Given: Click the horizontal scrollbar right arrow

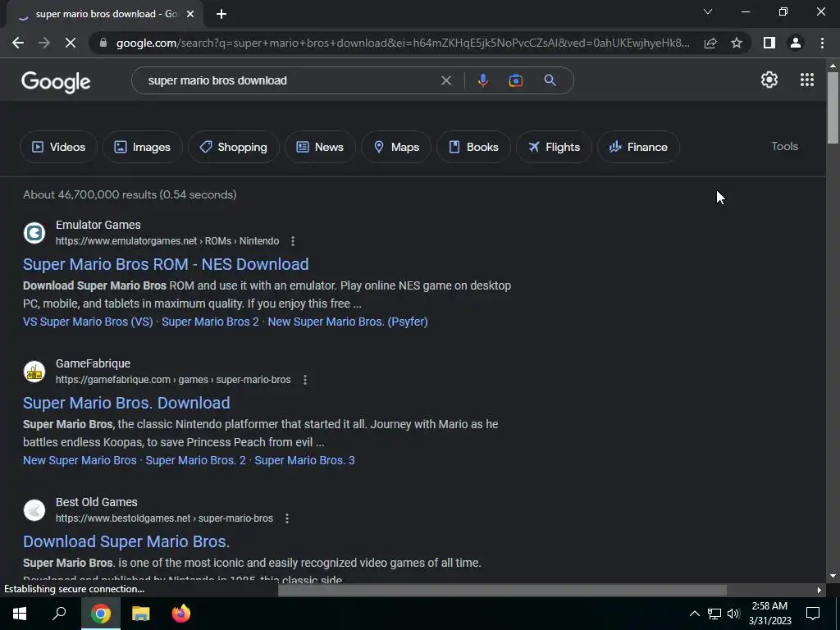Looking at the screenshot, I should [x=819, y=591].
